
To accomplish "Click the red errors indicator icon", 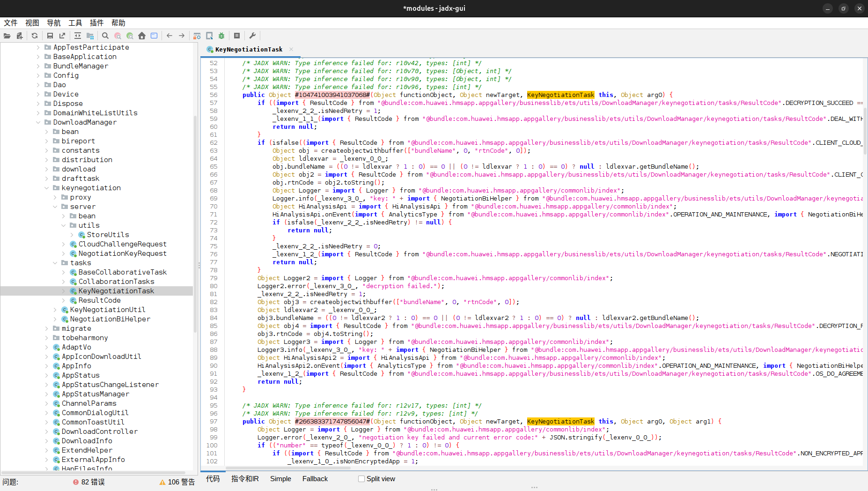I will (76, 482).
